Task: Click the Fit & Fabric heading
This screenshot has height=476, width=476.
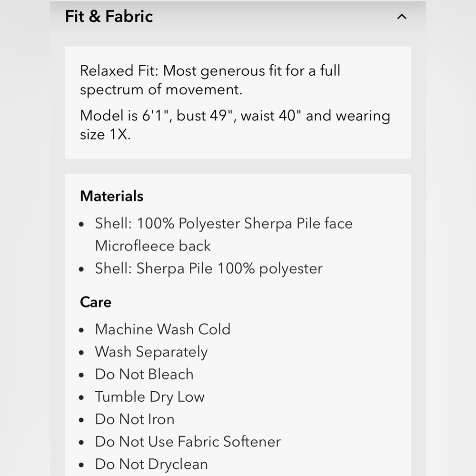Action: 109,16
